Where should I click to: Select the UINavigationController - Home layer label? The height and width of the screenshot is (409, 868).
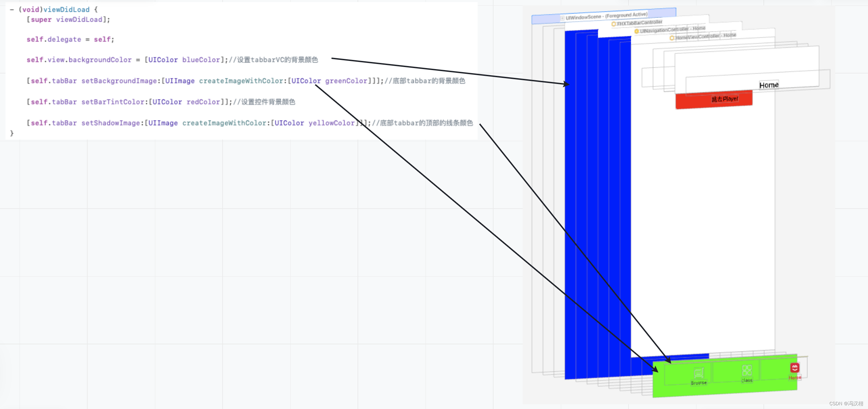672,29
